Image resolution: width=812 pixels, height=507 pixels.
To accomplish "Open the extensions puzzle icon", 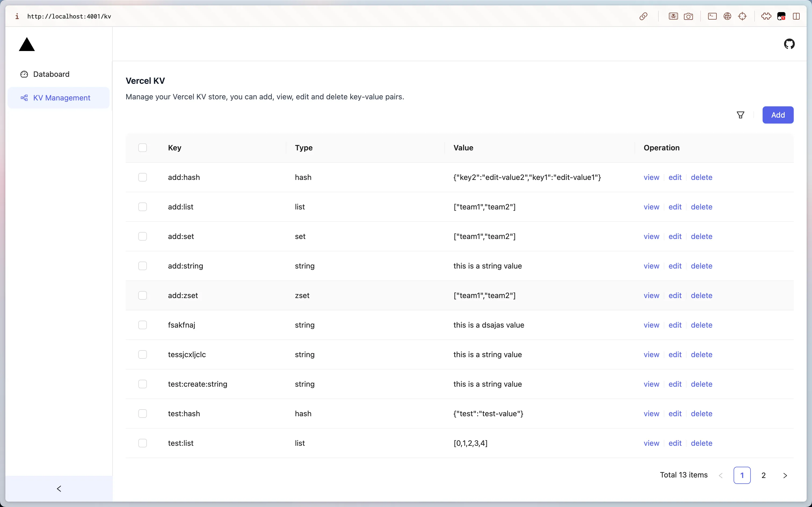I will click(766, 16).
